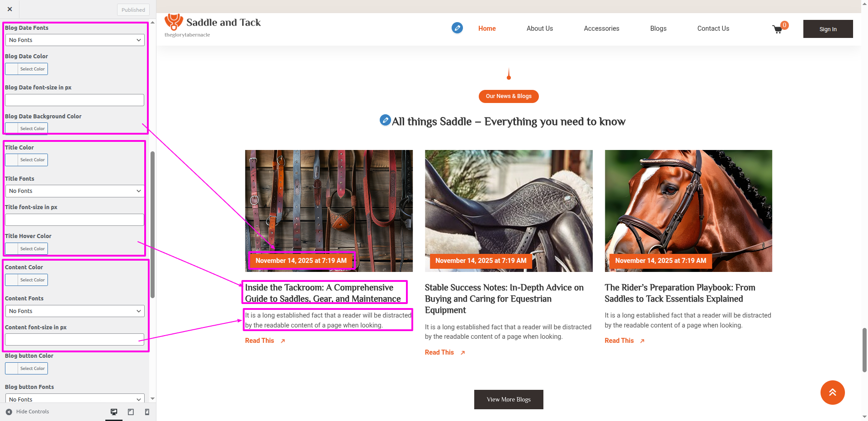Click the shopping cart icon
Viewport: 868px width, 421px height.
(778, 29)
